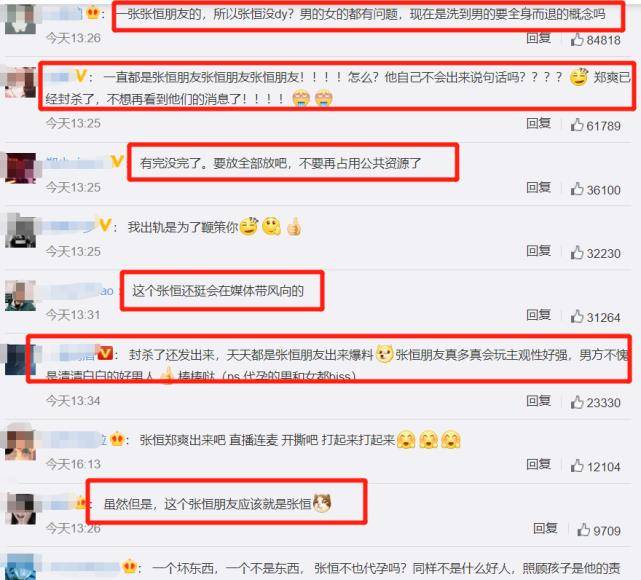Click thumbs-up icon next to 9709
This screenshot has height=580, width=641.
click(583, 530)
